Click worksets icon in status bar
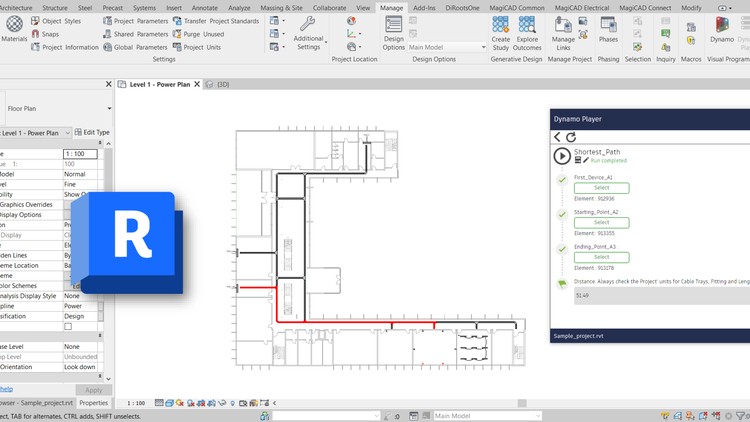The height and width of the screenshot is (422, 750). (x=265, y=416)
